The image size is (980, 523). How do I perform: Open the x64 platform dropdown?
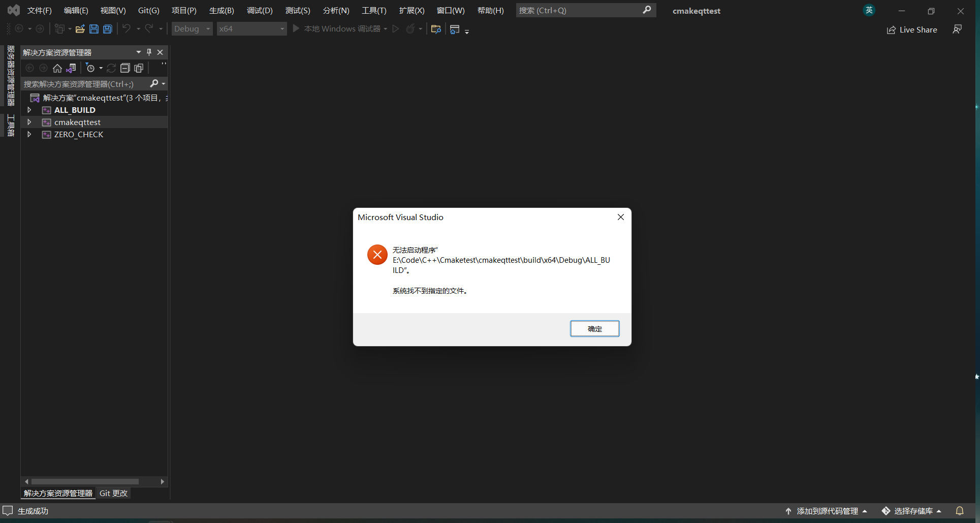coord(252,29)
